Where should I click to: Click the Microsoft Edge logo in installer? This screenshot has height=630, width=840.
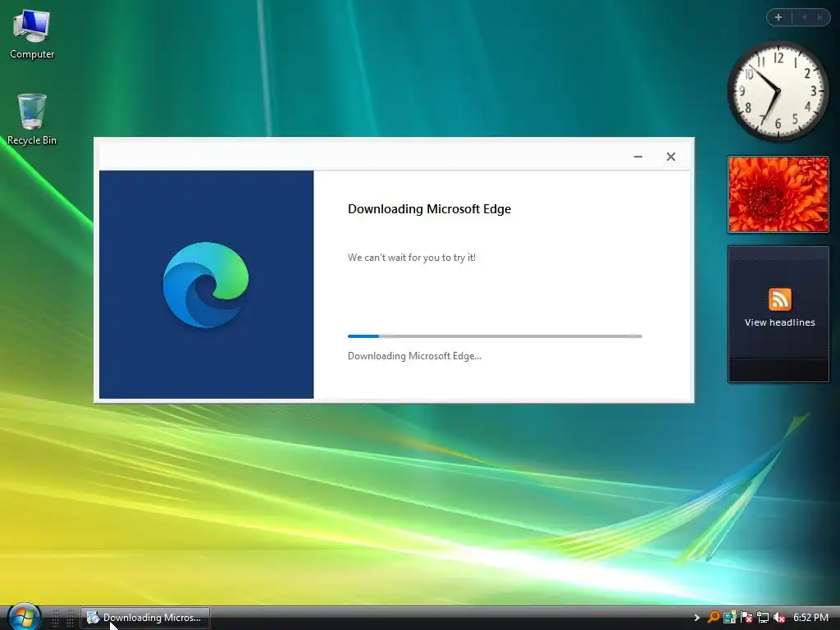pos(206,285)
